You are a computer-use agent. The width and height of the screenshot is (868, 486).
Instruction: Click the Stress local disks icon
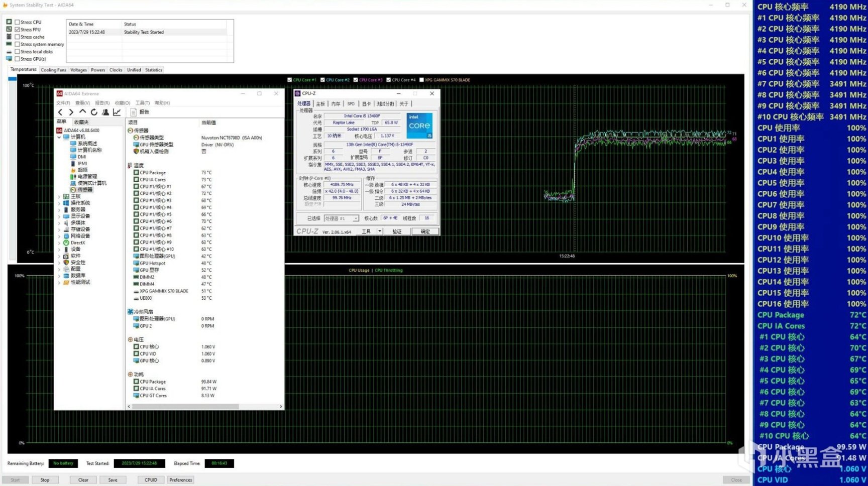pyautogui.click(x=9, y=52)
